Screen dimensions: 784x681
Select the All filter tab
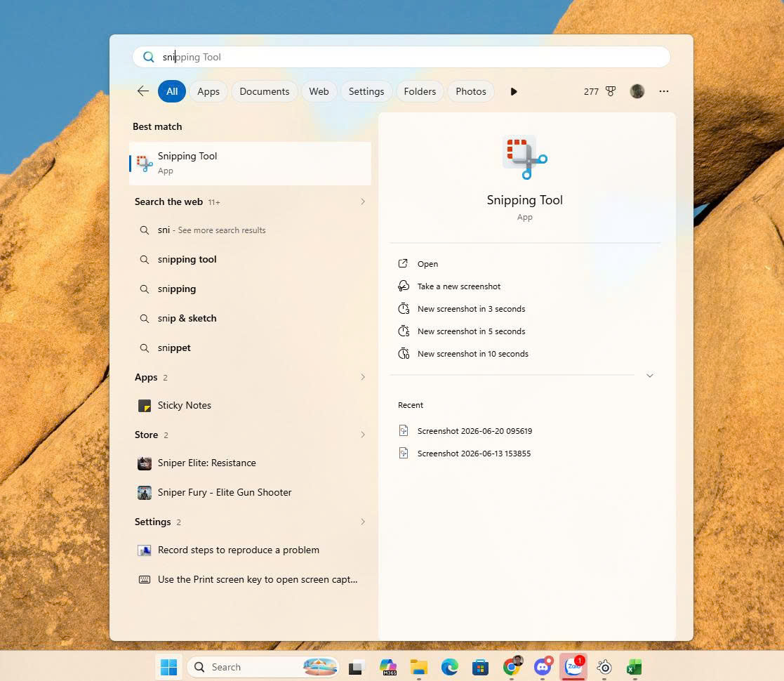click(x=172, y=91)
